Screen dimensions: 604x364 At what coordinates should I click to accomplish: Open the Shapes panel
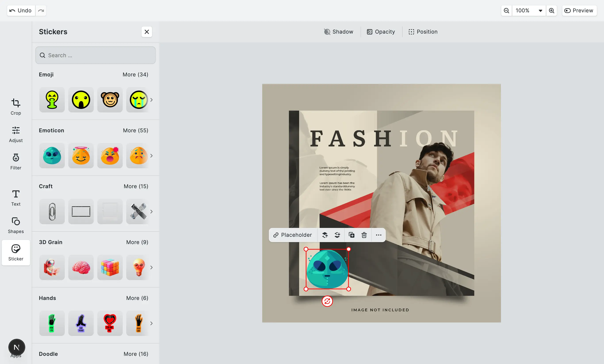point(16,225)
